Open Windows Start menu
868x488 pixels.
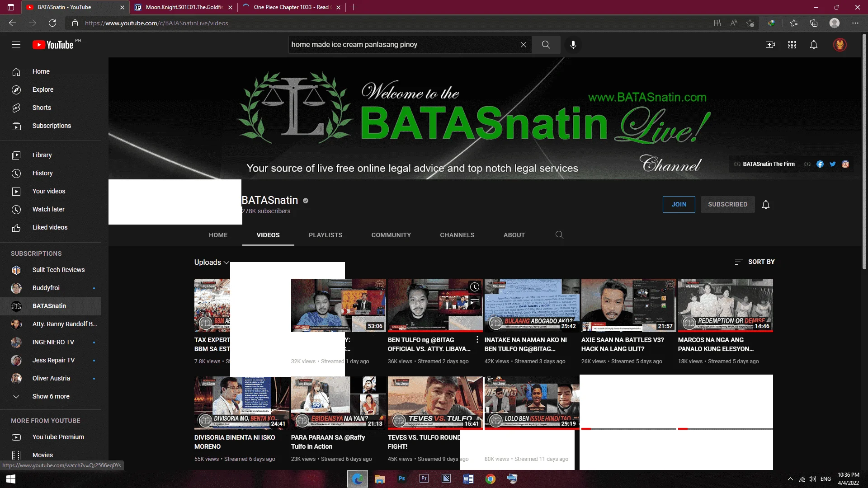click(x=11, y=479)
